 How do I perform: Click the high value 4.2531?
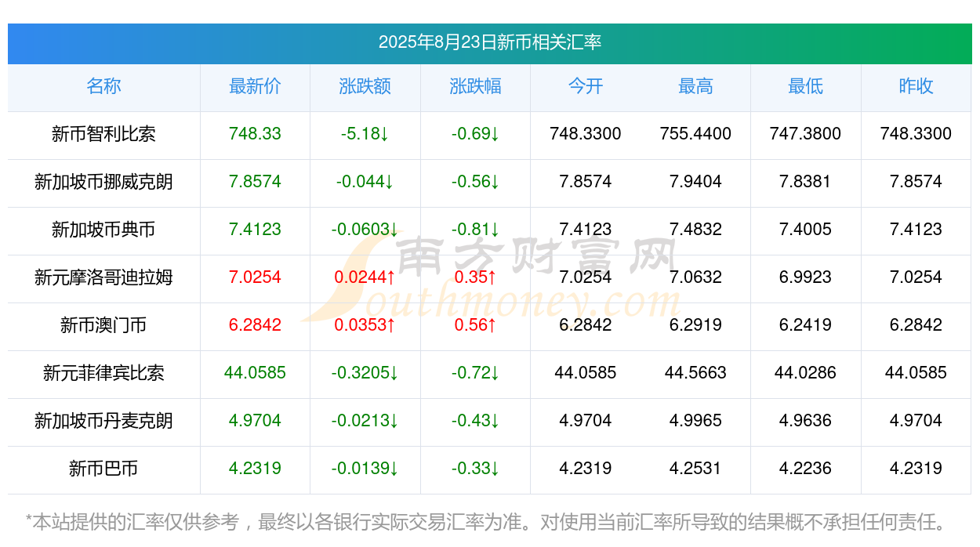click(695, 469)
